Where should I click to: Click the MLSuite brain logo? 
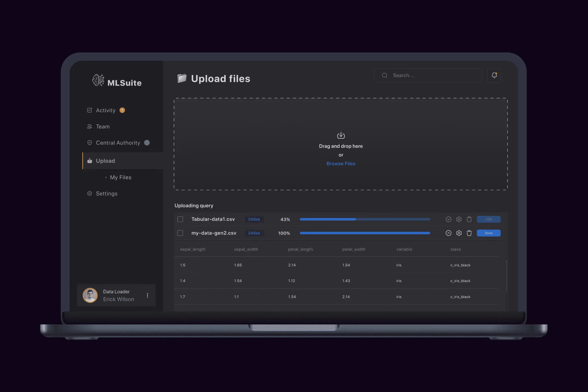click(x=98, y=80)
